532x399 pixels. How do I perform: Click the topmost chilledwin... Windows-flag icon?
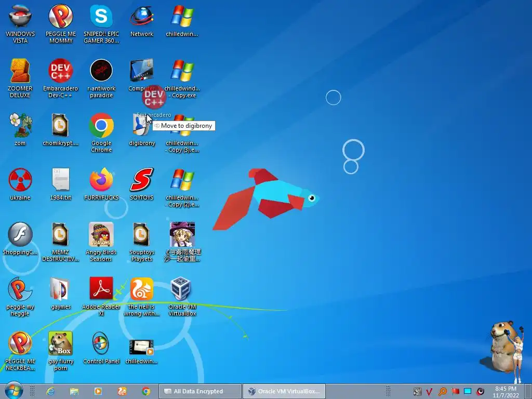(x=182, y=21)
